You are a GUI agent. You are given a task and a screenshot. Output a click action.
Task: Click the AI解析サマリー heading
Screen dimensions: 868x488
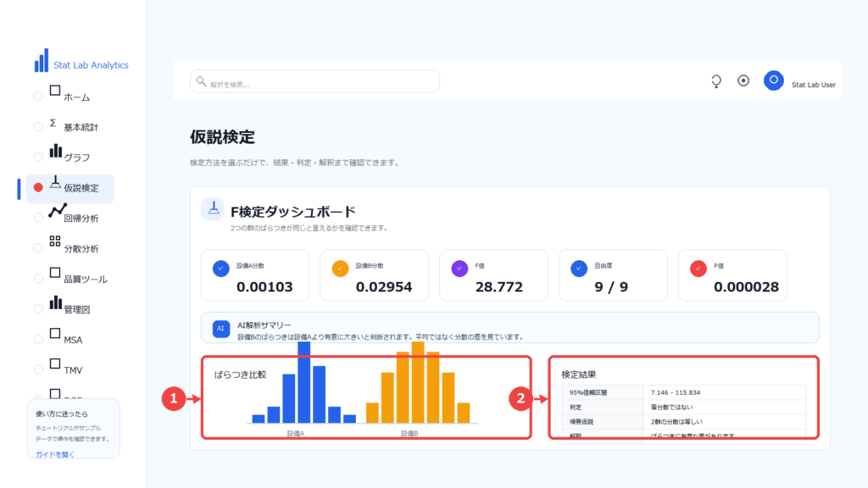pos(264,325)
